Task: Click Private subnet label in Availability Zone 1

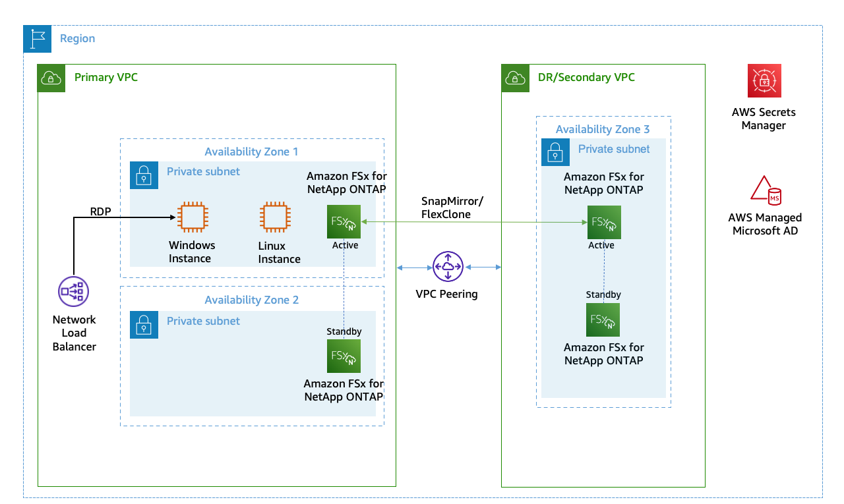Action: click(203, 171)
